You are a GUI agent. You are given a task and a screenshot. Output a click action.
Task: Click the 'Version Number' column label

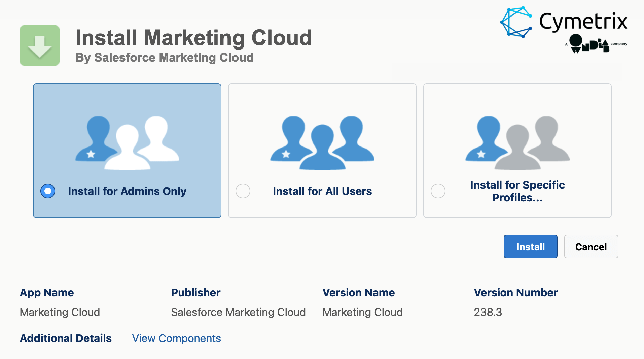tap(516, 293)
